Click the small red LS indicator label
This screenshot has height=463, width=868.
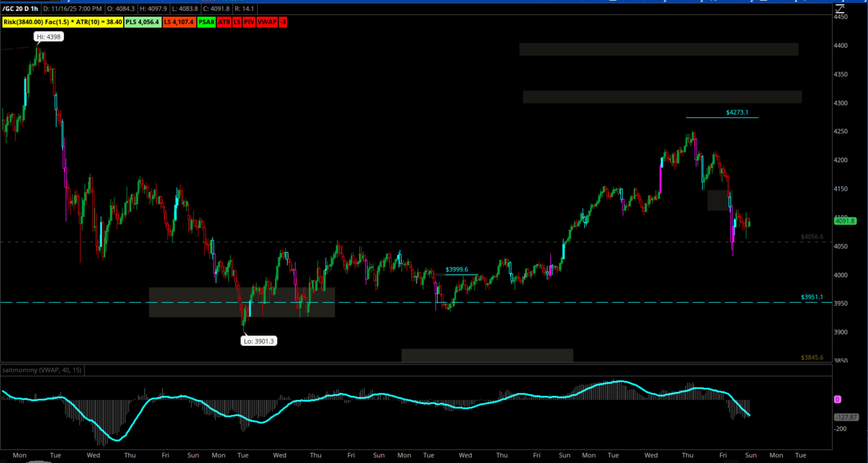[x=237, y=22]
